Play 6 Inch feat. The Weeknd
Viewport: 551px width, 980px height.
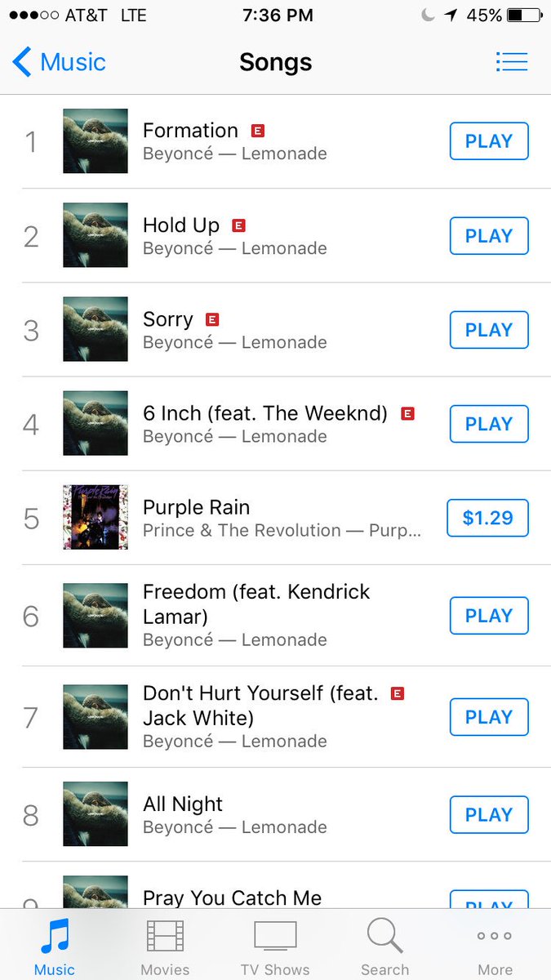click(x=489, y=424)
